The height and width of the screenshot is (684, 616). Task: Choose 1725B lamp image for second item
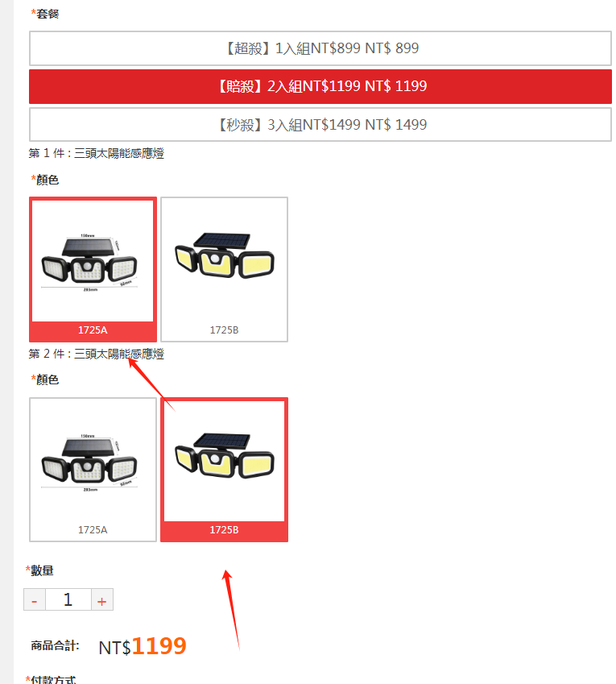(224, 461)
